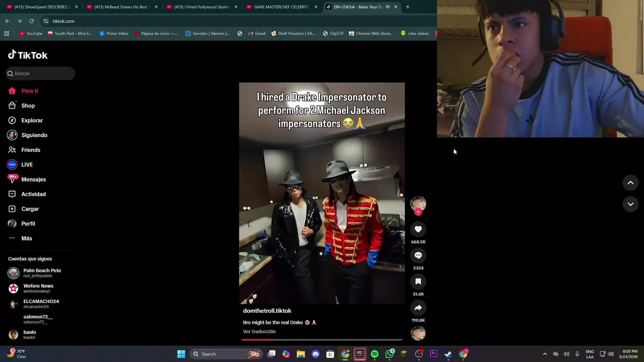
Task: Click the taskbar Search box
Action: tap(226, 354)
